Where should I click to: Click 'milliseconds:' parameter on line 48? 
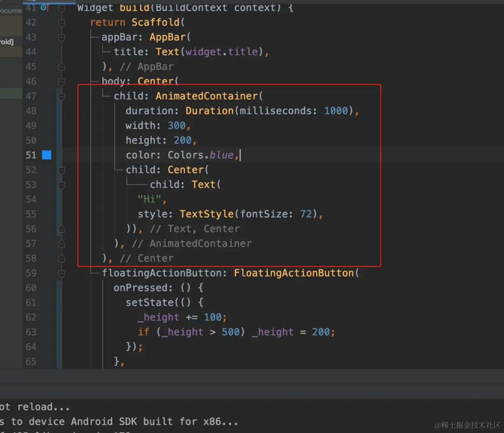tap(278, 111)
